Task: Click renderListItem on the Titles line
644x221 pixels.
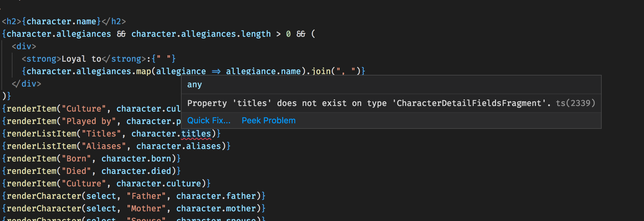Action: (x=41, y=134)
